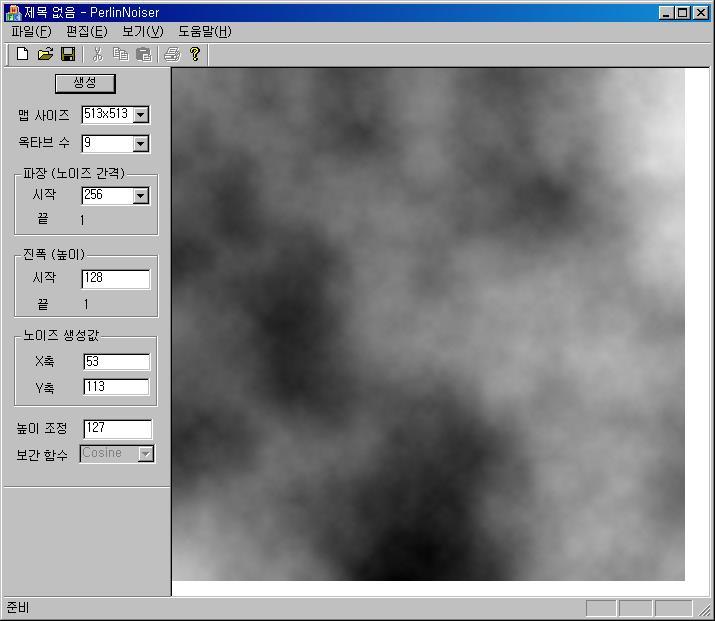Click the 진폭 (높이) group label

[x=54, y=254]
